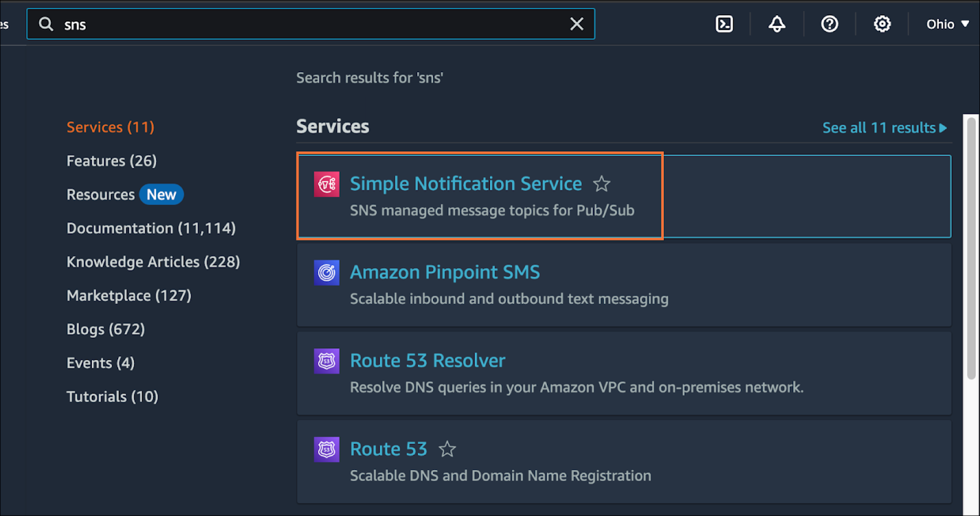Select the Events (4) category
Screen dimensions: 980x516
100,363
